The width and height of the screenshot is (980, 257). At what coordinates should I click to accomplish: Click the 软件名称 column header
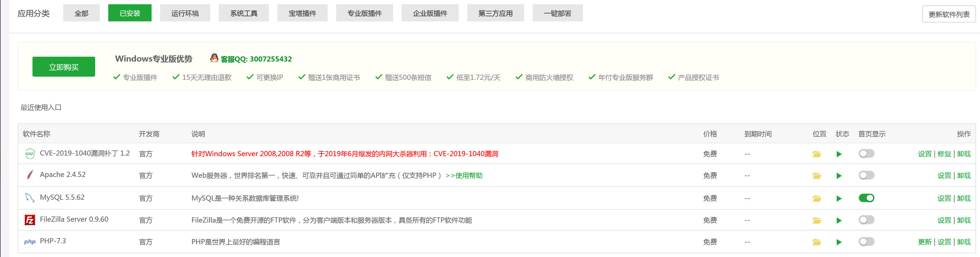point(36,134)
